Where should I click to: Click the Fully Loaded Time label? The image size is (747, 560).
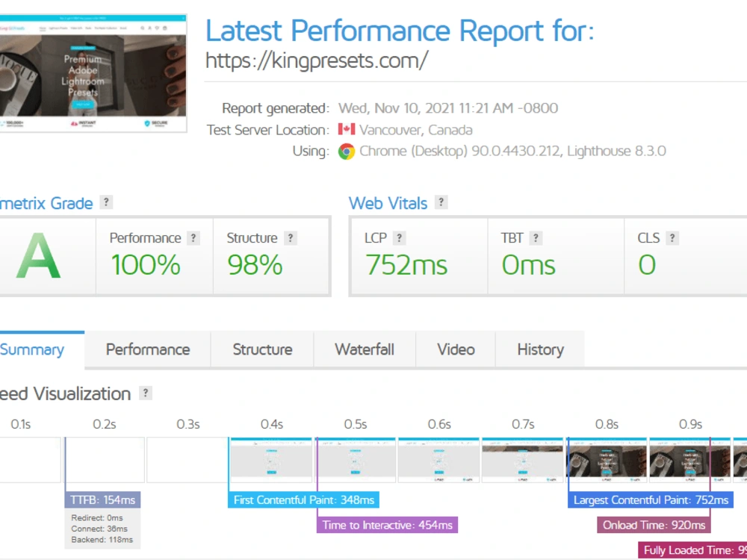692,550
